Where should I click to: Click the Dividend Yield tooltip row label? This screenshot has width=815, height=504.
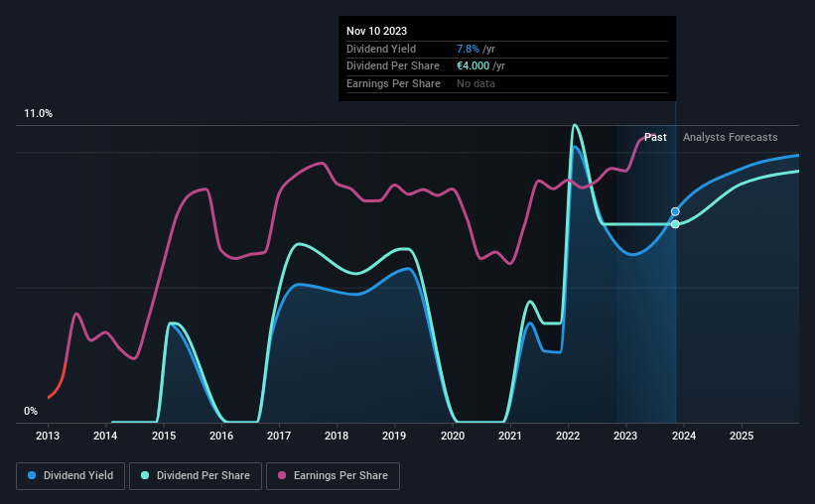coord(381,49)
